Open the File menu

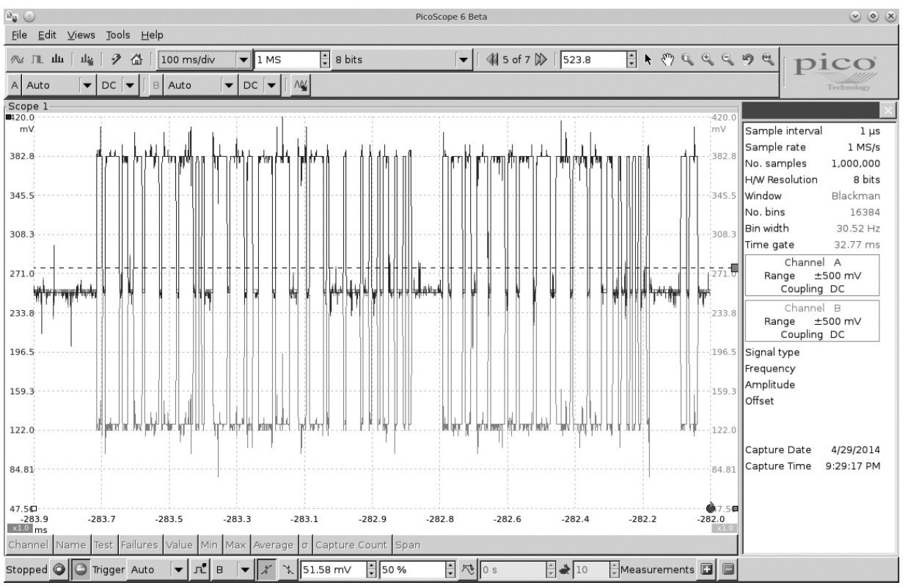pyautogui.click(x=19, y=34)
